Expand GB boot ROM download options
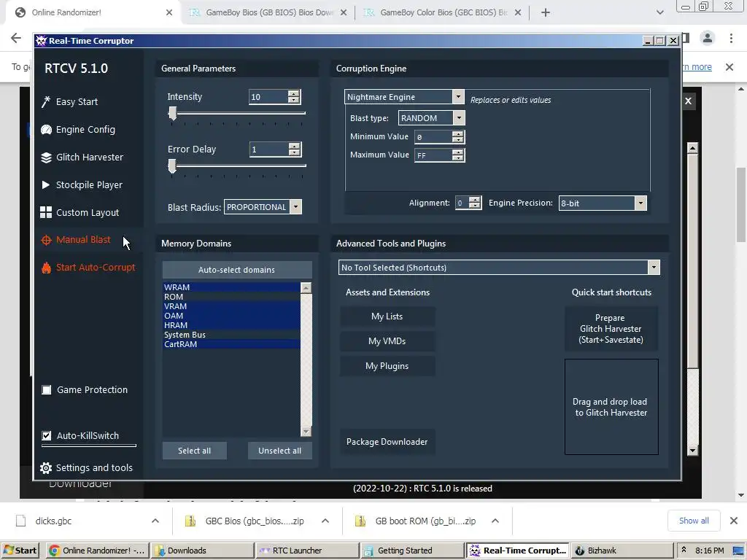The height and width of the screenshot is (560, 747). coord(495,521)
